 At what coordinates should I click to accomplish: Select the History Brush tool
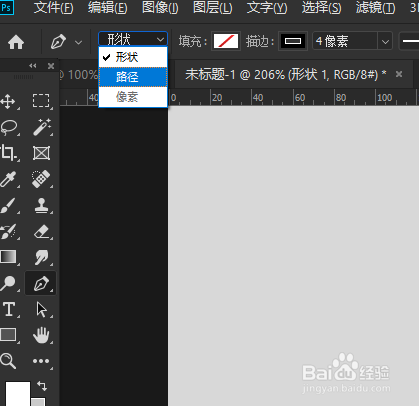8,231
